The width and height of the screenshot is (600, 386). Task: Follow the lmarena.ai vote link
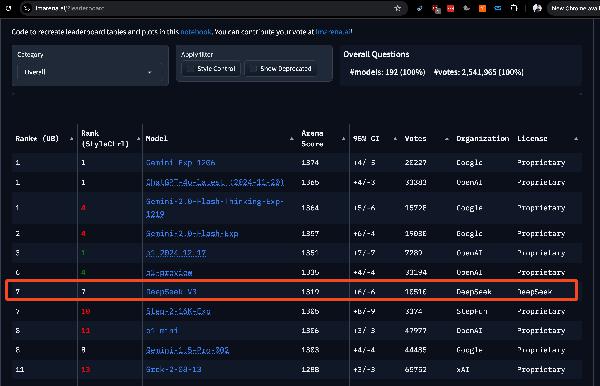pos(333,32)
